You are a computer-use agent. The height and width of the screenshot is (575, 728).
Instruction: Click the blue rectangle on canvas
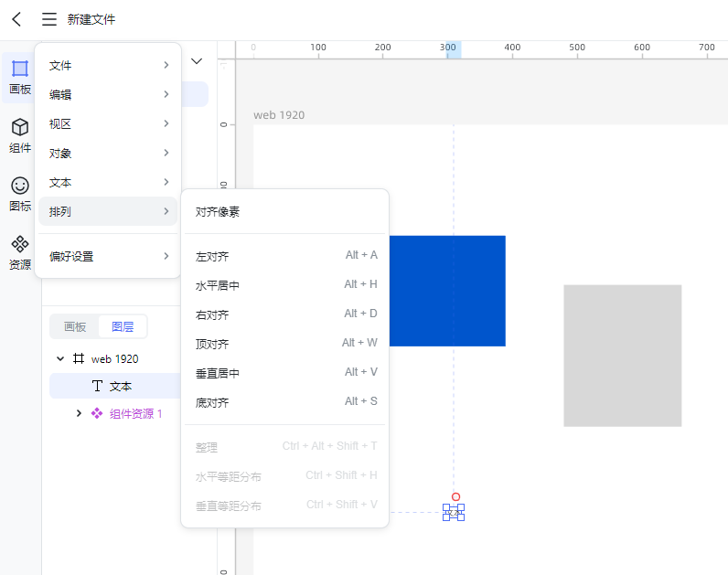[447, 291]
